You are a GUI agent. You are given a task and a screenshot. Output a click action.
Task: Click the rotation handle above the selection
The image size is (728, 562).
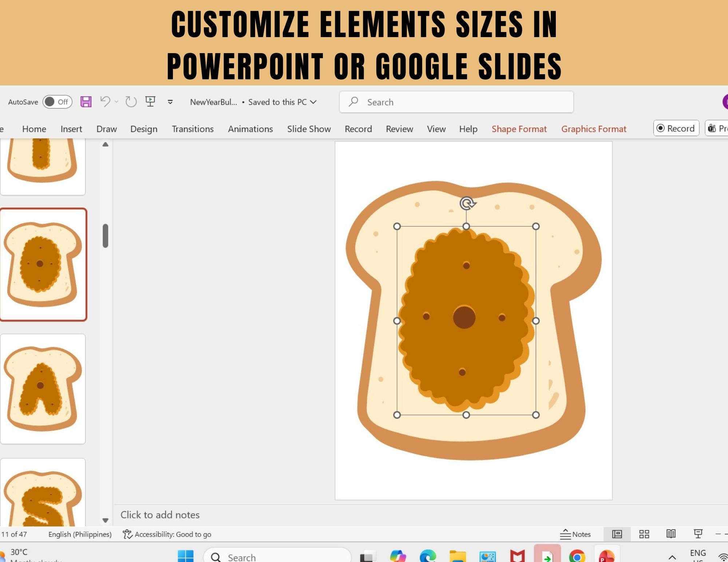(x=467, y=203)
